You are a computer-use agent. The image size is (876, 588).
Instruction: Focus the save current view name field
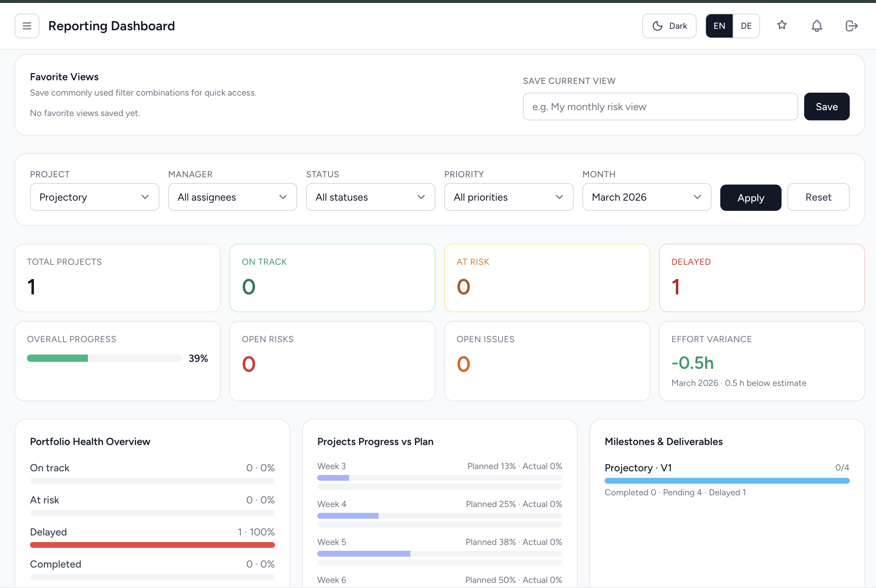(660, 107)
